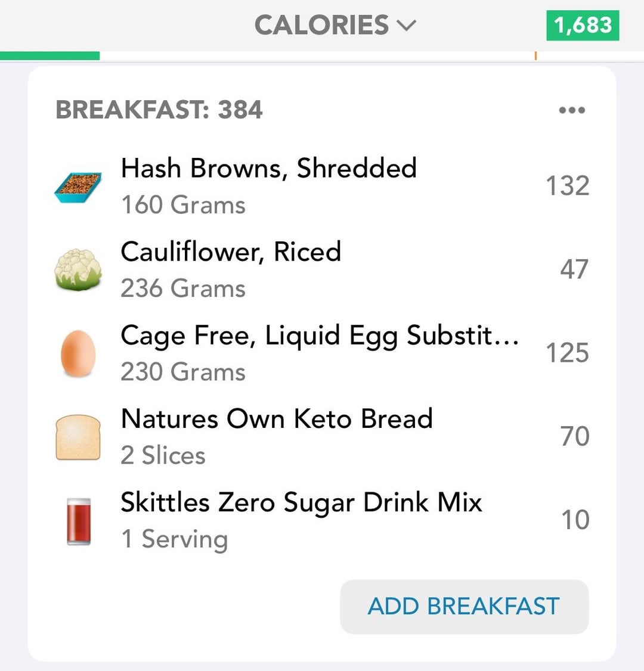Tap the bread slice icon
The height and width of the screenshot is (671, 644).
coord(78,437)
